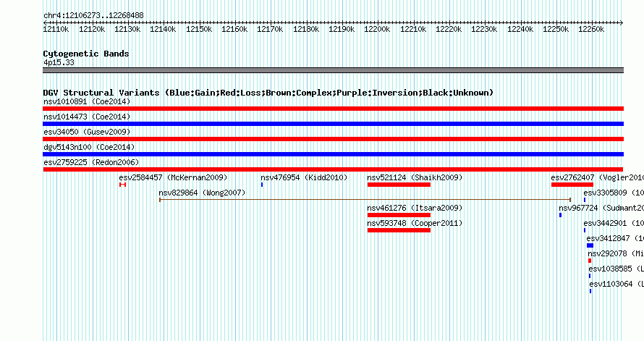Click the nsv829864 (Wong2007) brown span line
Screen dimensions: 644x341
coord(365,200)
